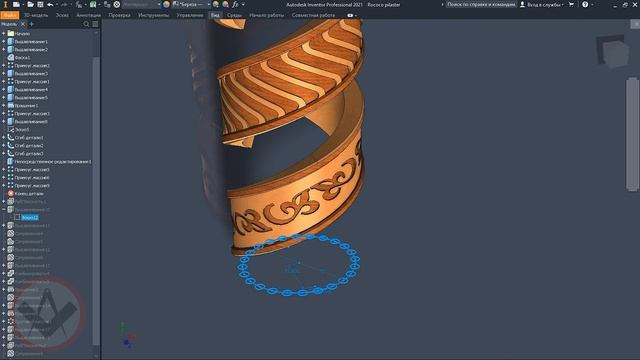
Task: Open the fx Parameters icon
Action: [x=235, y=4]
